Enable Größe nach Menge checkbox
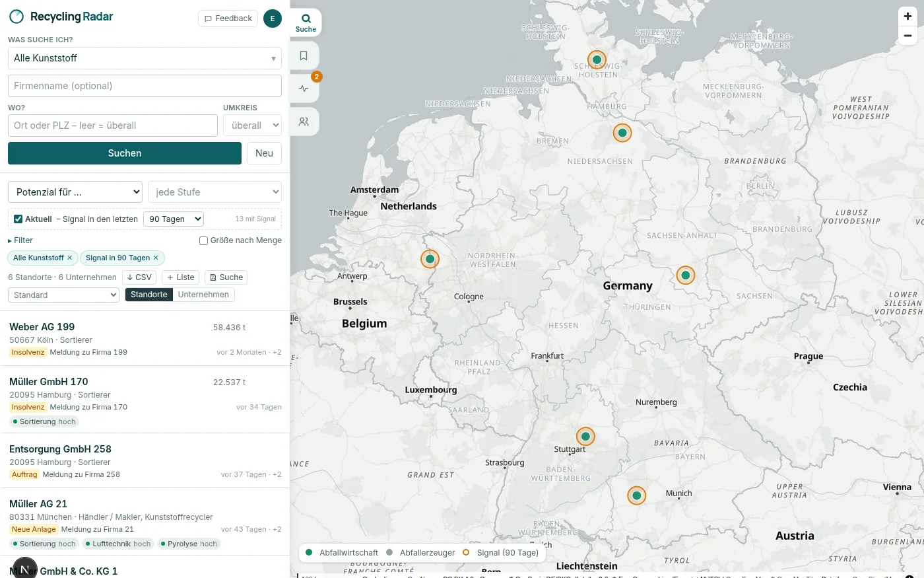The image size is (924, 578). tap(204, 240)
